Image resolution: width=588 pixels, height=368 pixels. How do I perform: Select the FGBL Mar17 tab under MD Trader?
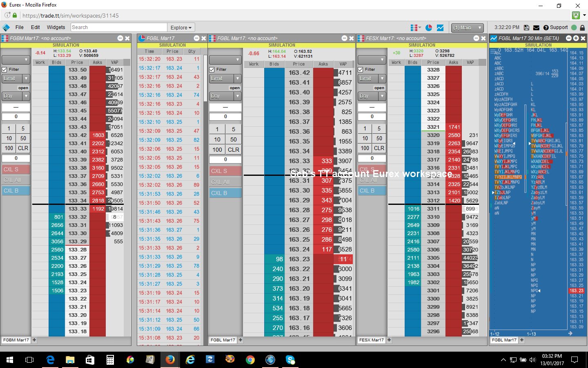pos(223,340)
